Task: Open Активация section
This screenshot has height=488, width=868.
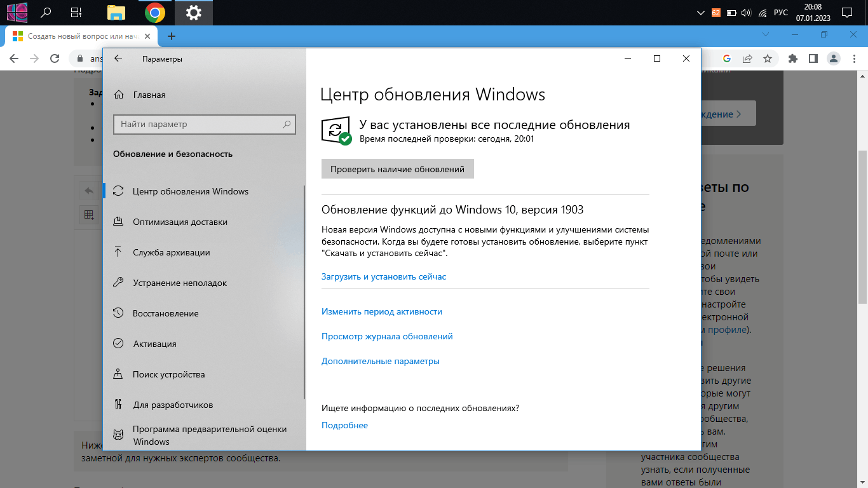Action: (204, 344)
